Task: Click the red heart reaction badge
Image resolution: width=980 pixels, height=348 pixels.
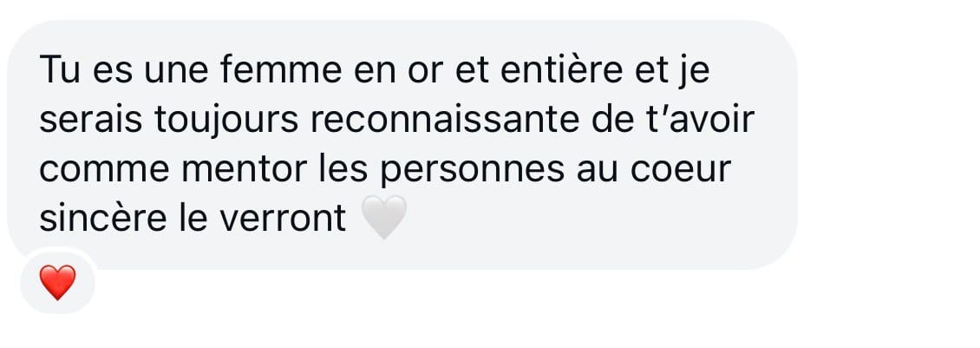Action: click(57, 282)
